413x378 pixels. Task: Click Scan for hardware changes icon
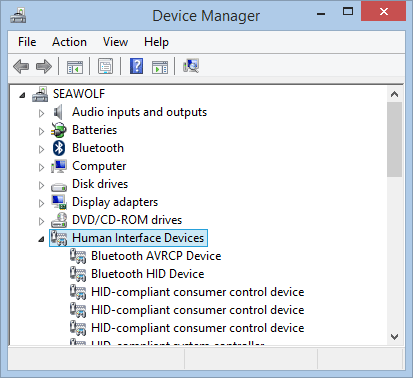(191, 66)
